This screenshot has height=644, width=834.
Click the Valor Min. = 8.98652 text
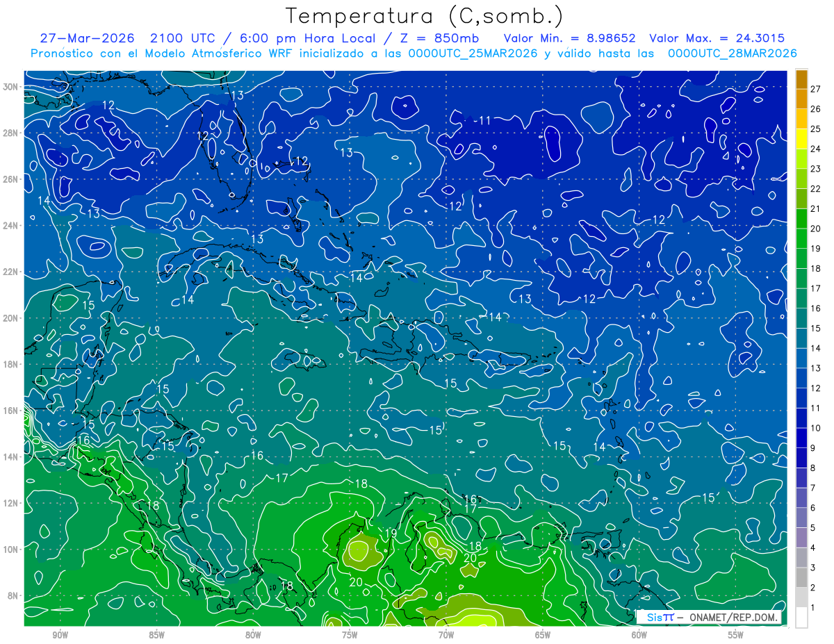point(569,38)
